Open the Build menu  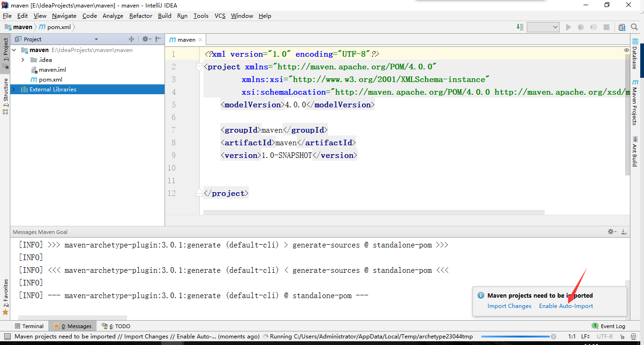coord(165,15)
